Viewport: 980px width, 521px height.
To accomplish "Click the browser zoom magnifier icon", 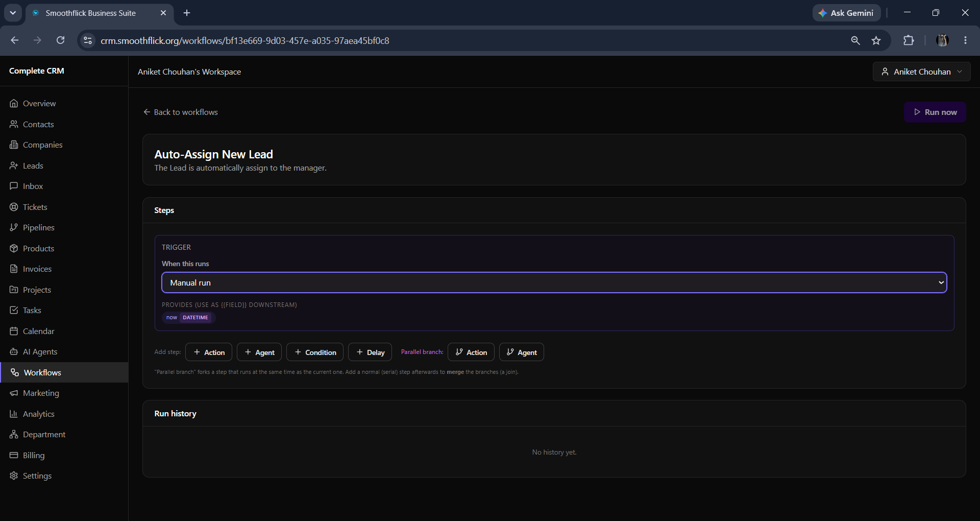I will [855, 40].
